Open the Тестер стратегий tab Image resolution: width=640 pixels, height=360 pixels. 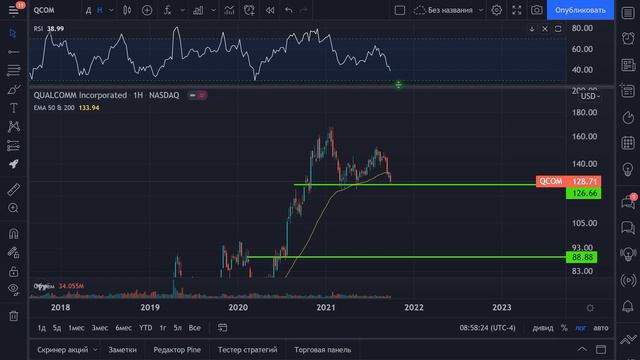pos(247,350)
